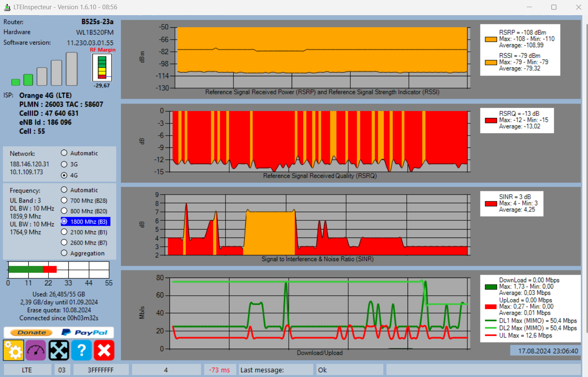This screenshot has width=588, height=377.
Task: Click the data quota usage bar
Action: click(x=59, y=270)
